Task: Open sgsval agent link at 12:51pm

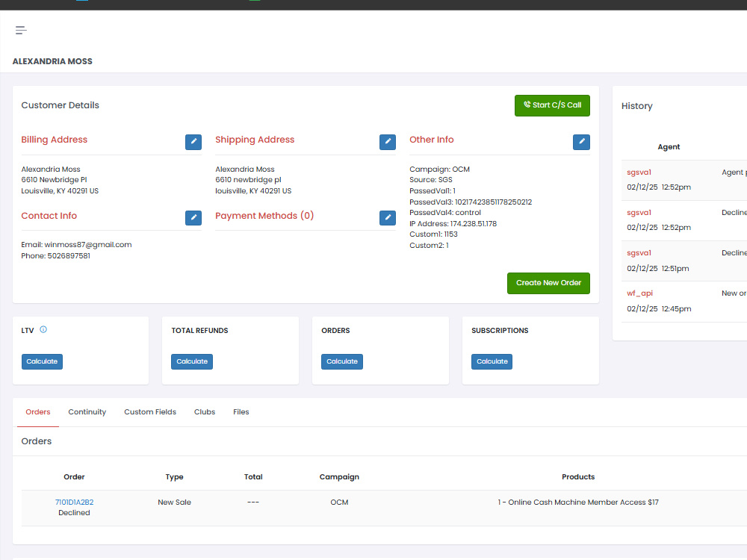Action: pos(639,253)
